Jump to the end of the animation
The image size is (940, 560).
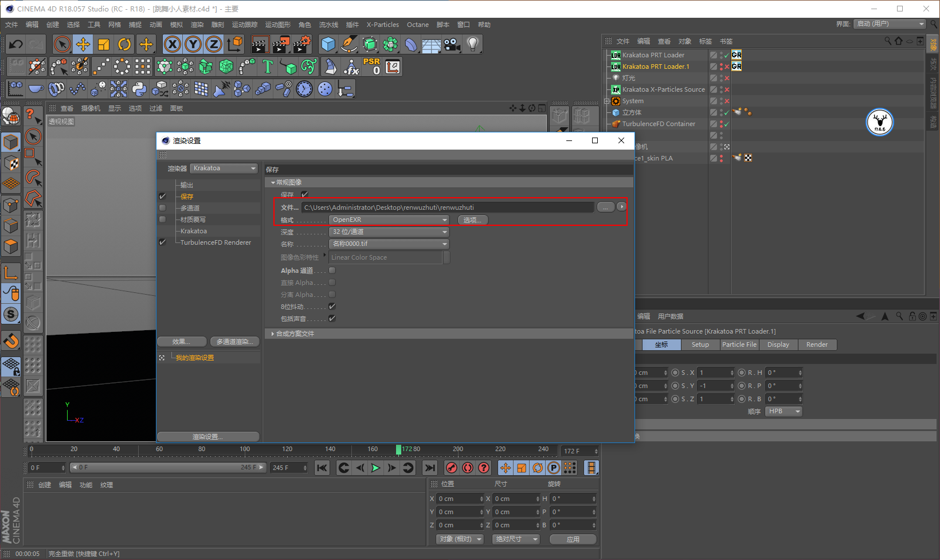point(430,468)
